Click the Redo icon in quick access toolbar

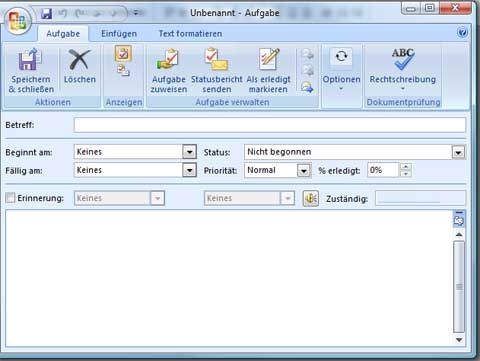pyautogui.click(x=80, y=13)
